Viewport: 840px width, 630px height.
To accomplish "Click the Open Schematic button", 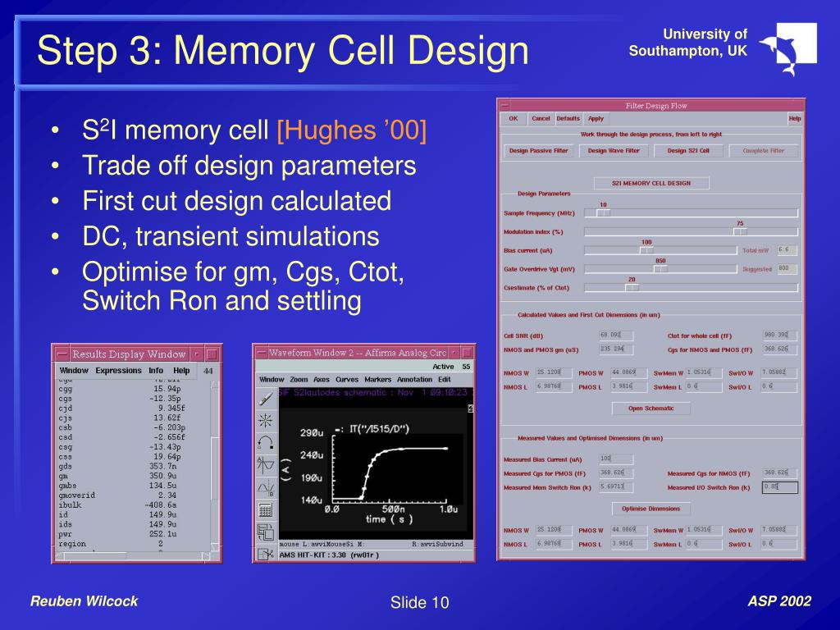I will [651, 409].
